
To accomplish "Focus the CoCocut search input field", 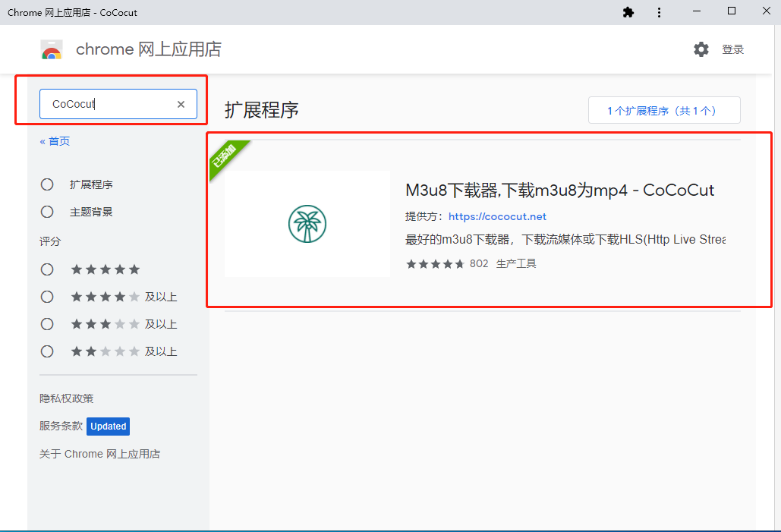I will point(111,104).
